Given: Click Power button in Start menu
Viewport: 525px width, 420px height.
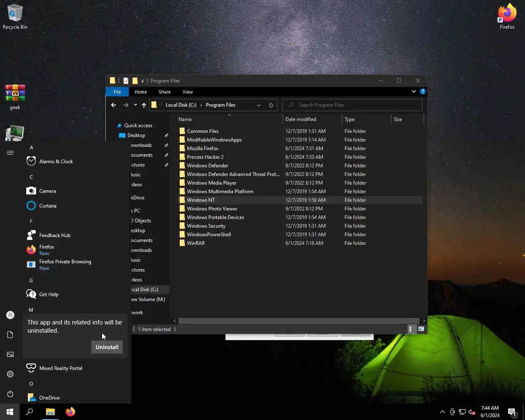Looking at the screenshot, I should 10,394.
